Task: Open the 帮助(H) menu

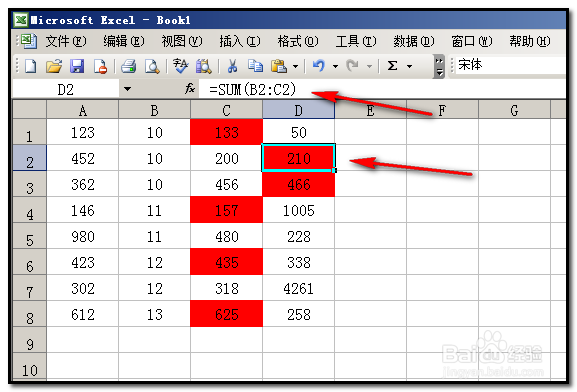Action: pyautogui.click(x=530, y=41)
